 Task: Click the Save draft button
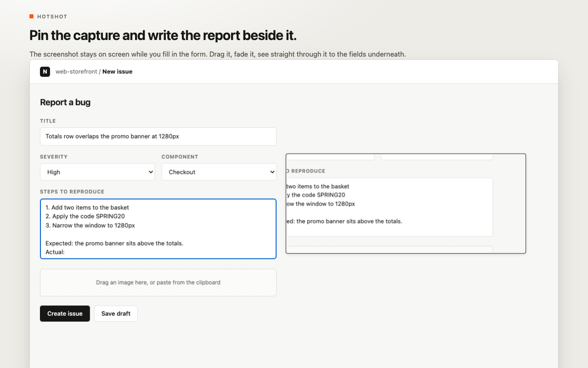(x=116, y=314)
